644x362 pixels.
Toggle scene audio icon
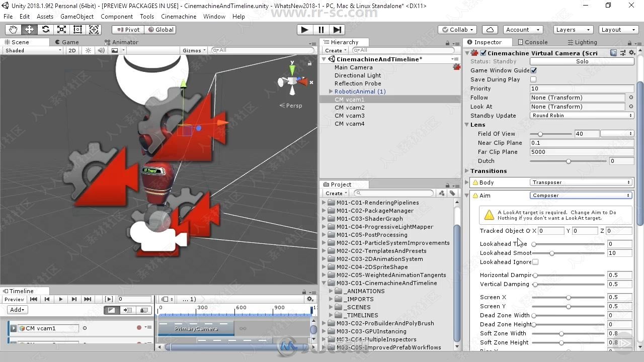click(x=102, y=50)
